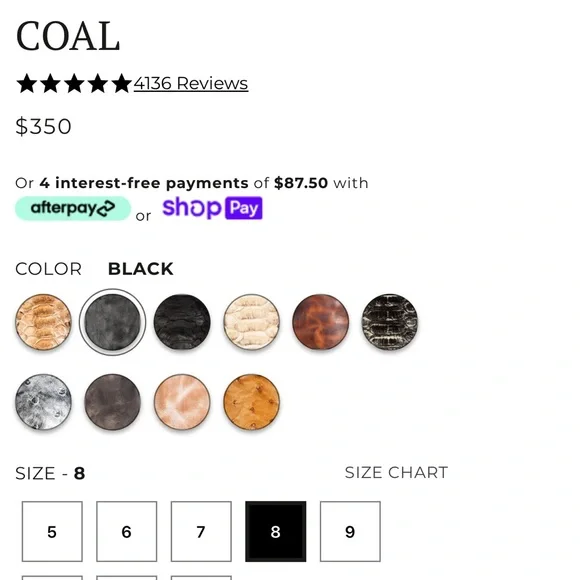Select the orange ostrich leather swatch
The image size is (580, 580).
252,402
